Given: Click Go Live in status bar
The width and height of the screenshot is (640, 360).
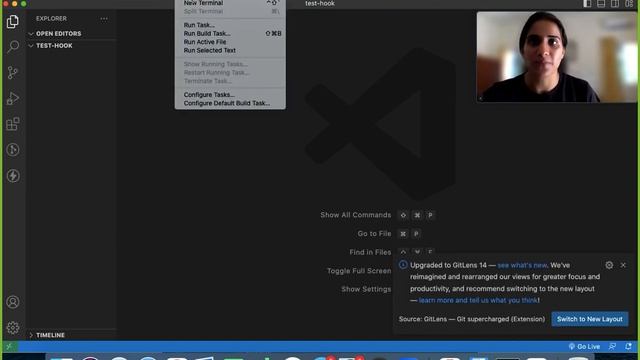Looking at the screenshot, I should (584, 347).
